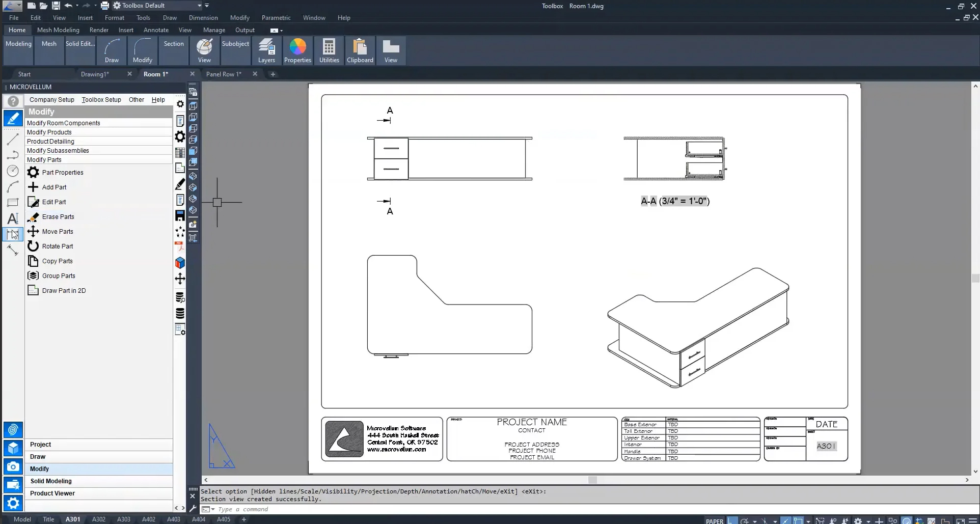Open the Move Parts tool
The height and width of the screenshot is (524, 980).
click(57, 231)
